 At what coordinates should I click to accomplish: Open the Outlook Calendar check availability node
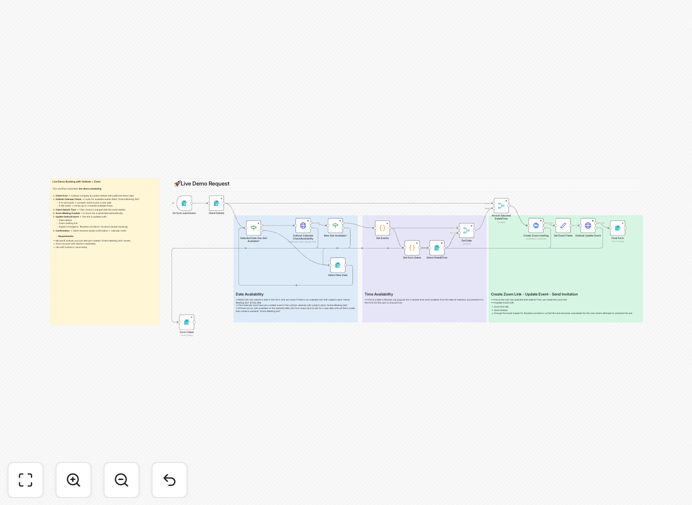pyautogui.click(x=303, y=226)
